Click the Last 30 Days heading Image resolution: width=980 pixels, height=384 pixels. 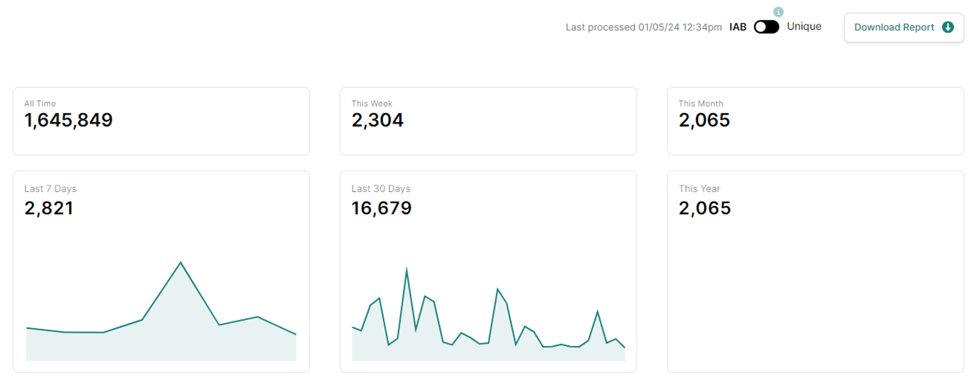380,189
